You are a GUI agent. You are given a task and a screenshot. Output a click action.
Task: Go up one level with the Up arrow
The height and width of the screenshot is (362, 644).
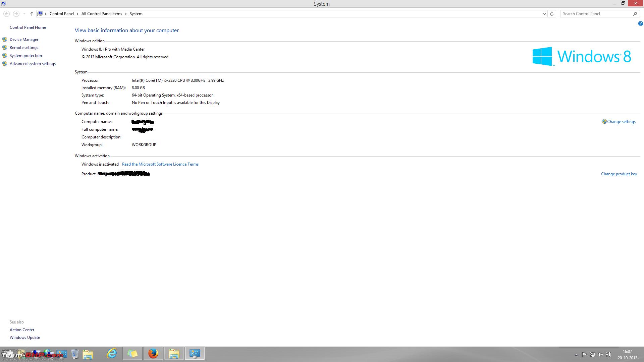(32, 14)
